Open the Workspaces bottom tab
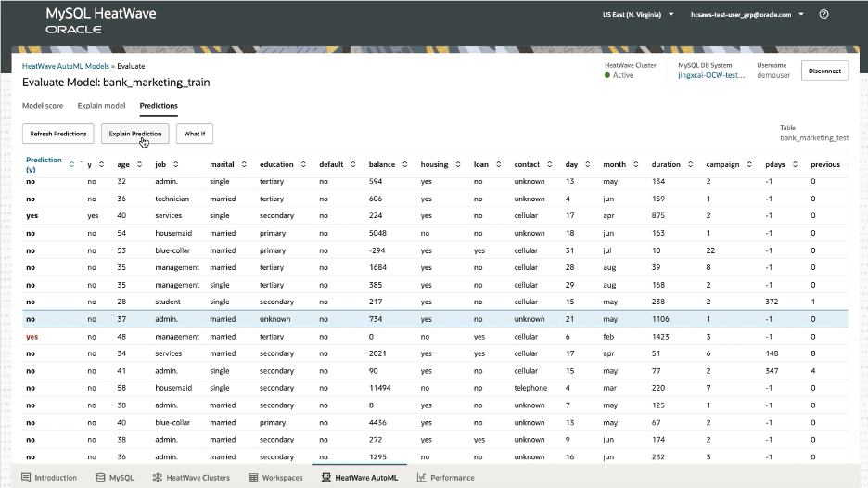 275,478
